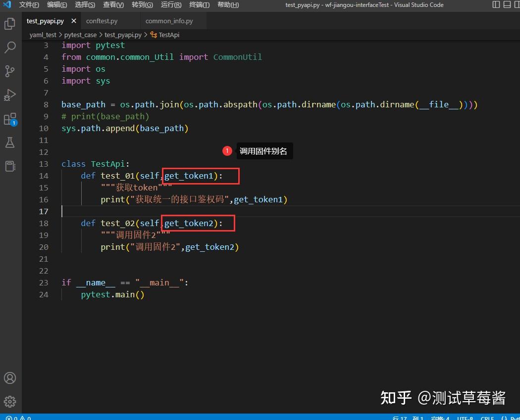
Task: Open the 帮助(H) menu
Action: pyautogui.click(x=228, y=4)
